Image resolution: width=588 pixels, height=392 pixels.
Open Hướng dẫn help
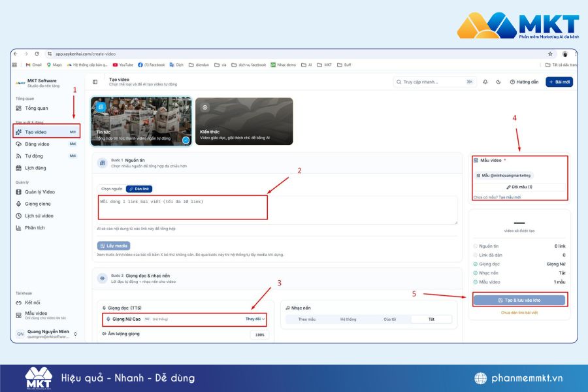click(524, 82)
